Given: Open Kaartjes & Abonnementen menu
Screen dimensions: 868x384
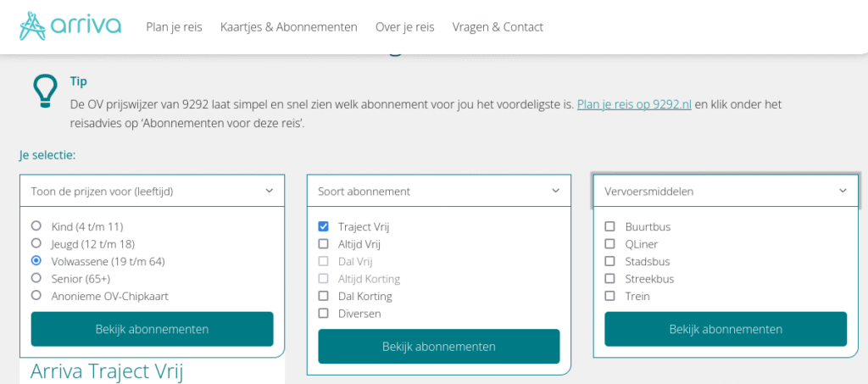Looking at the screenshot, I should (x=288, y=27).
